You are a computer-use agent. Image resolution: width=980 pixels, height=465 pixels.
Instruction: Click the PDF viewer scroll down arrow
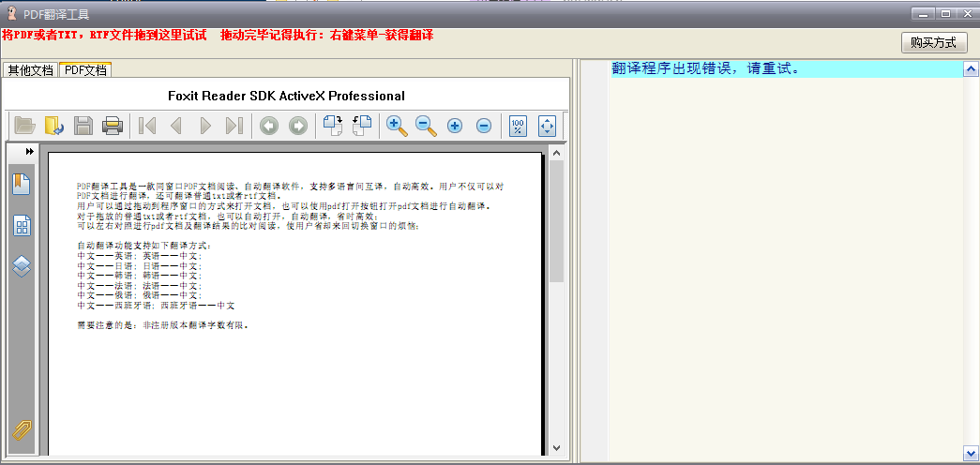[556, 448]
